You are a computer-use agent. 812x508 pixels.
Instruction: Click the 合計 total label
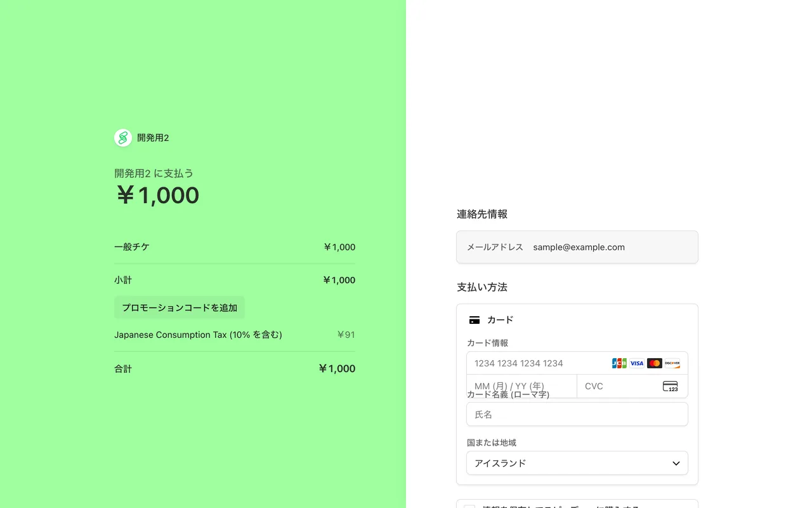123,369
